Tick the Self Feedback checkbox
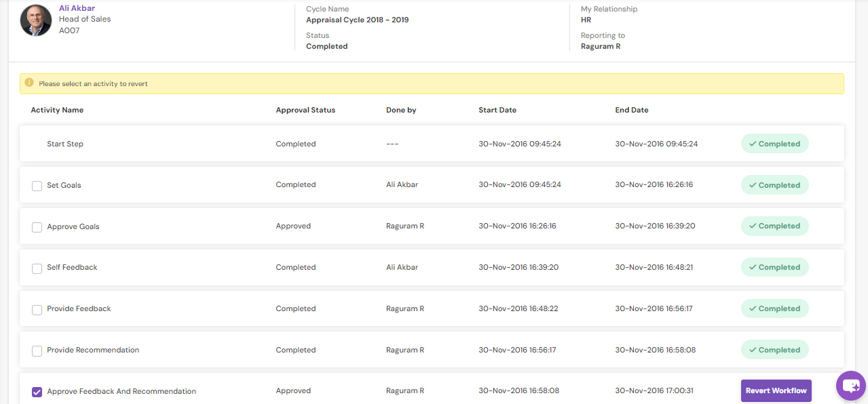Screen dimensions: 868x404 click(x=37, y=268)
